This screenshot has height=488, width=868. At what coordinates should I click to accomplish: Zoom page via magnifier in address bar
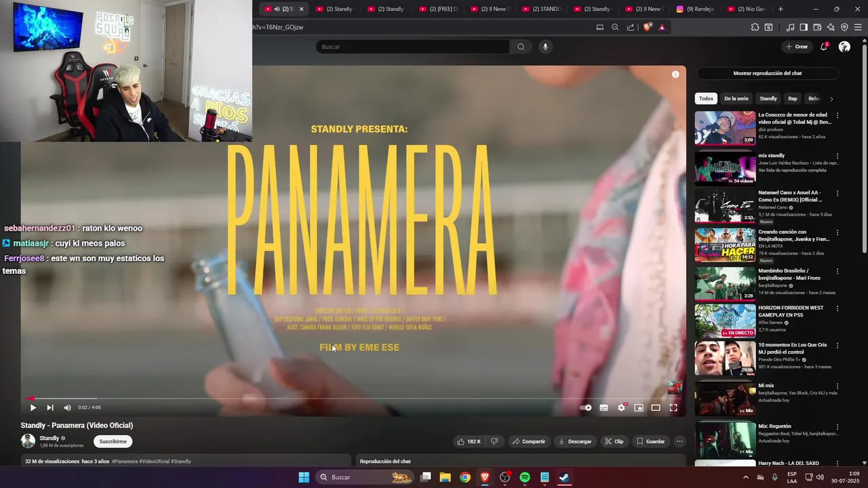point(615,27)
